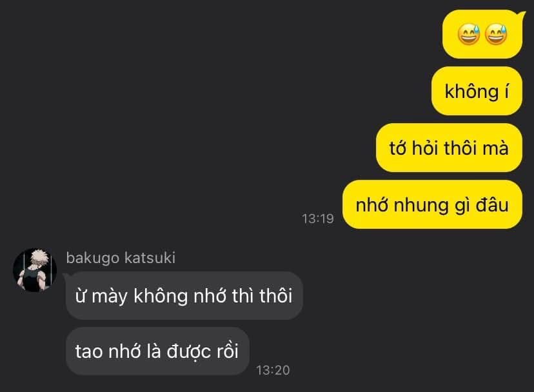Tap the 13:19 sent timestamp
Image resolution: width=534 pixels, height=392 pixels.
point(318,219)
